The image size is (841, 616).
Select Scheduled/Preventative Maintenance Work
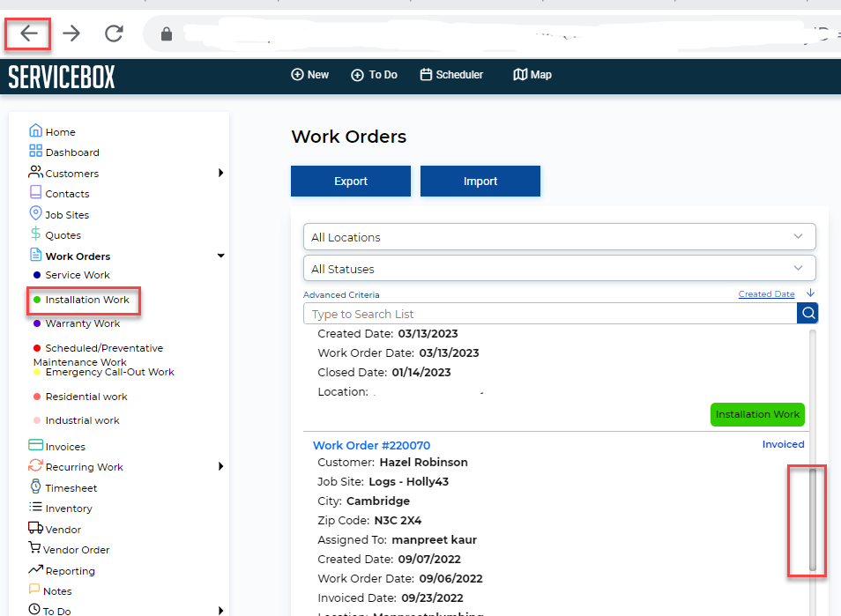[98, 355]
